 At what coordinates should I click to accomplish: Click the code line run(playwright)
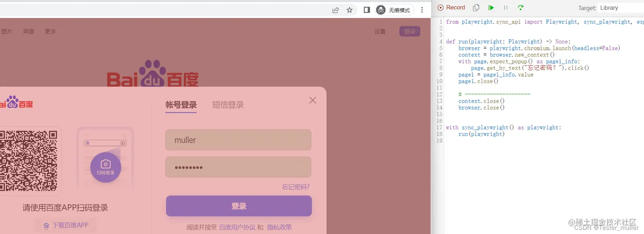point(481,134)
